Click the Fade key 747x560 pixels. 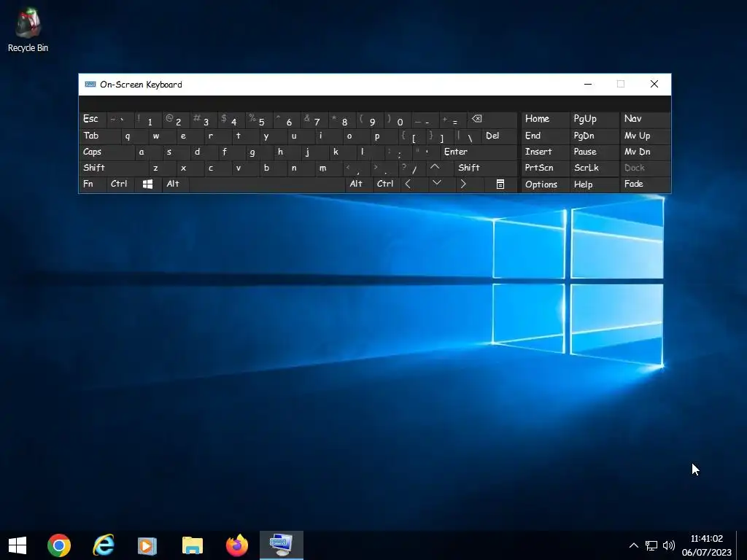(645, 184)
